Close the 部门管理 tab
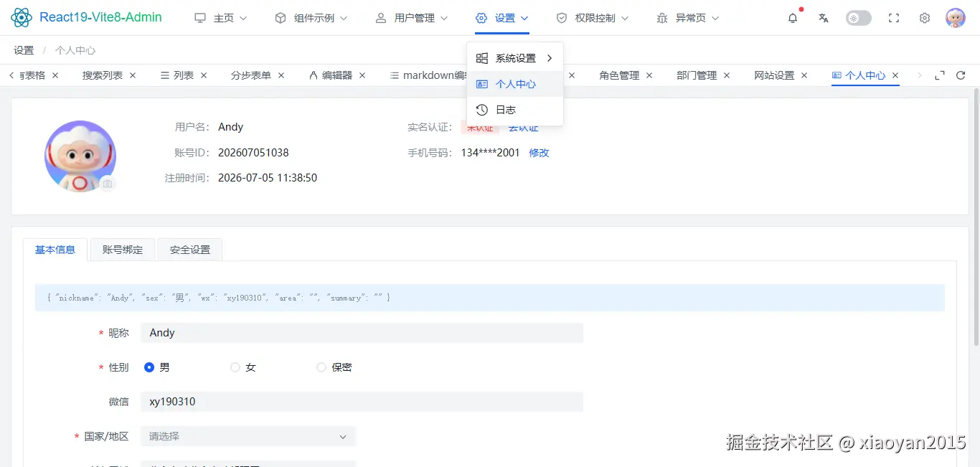 [x=727, y=75]
